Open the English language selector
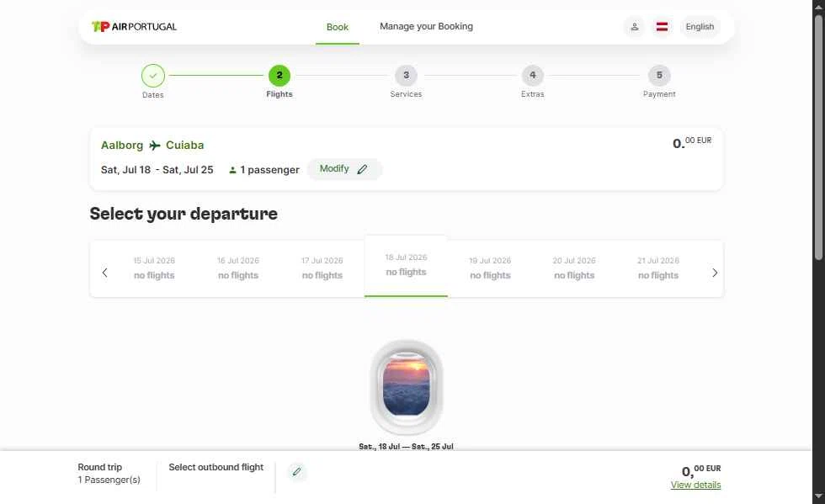This screenshot has width=825, height=504. click(700, 27)
